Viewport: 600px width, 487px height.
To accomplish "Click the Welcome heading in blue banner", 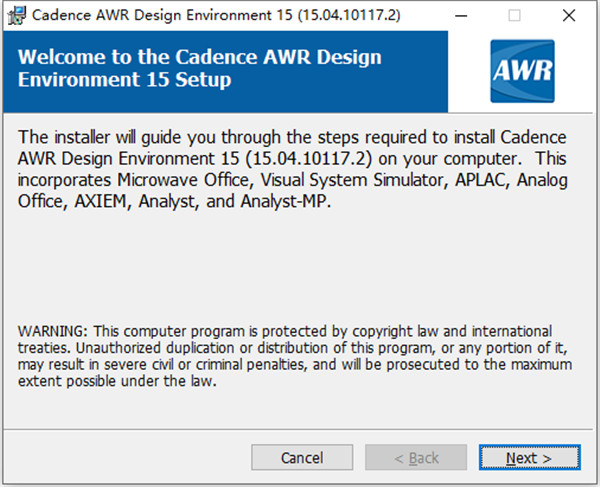I will point(199,68).
